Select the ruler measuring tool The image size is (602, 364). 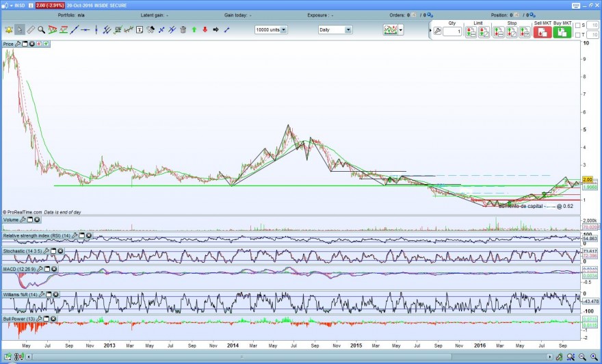tap(31, 29)
